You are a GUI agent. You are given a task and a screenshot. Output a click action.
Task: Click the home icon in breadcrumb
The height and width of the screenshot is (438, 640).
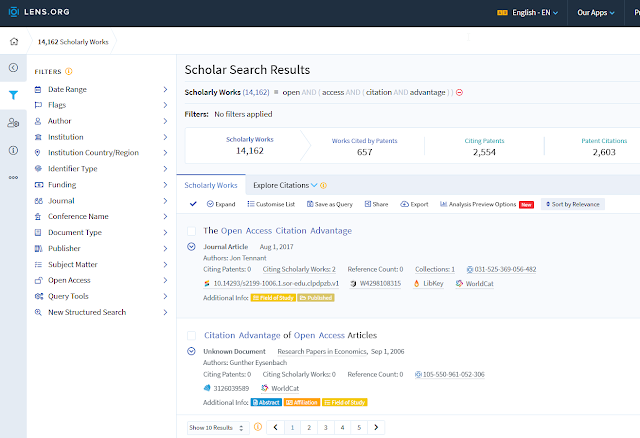pyautogui.click(x=14, y=41)
